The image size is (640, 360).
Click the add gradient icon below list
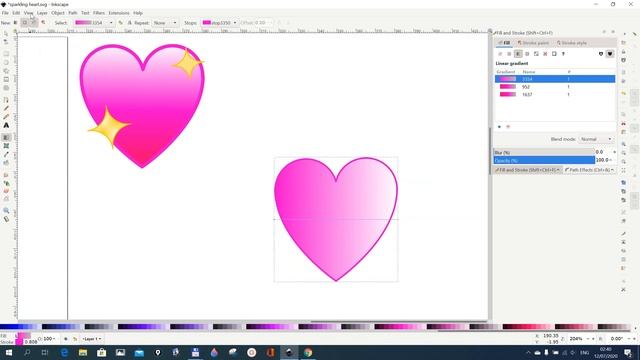point(499,127)
